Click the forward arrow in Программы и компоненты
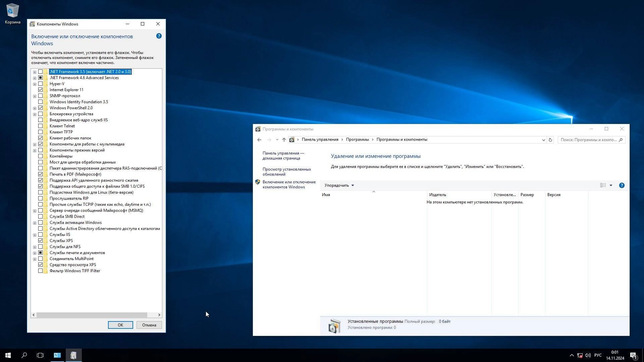 coord(269,140)
